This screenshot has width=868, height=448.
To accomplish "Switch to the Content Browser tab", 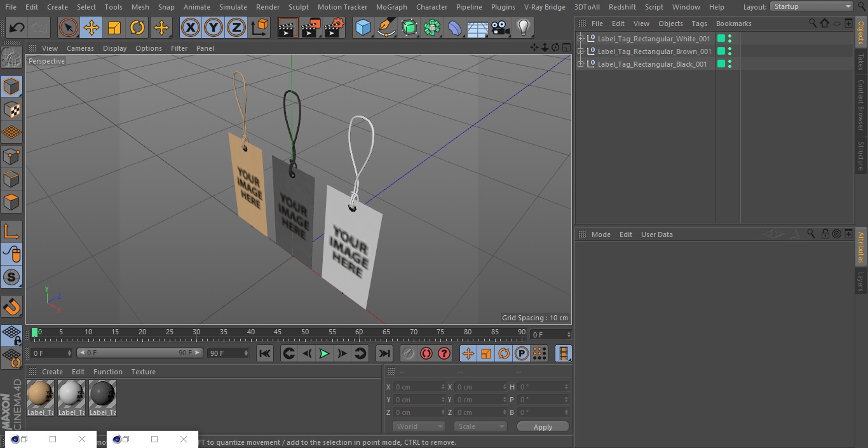I will click(861, 105).
